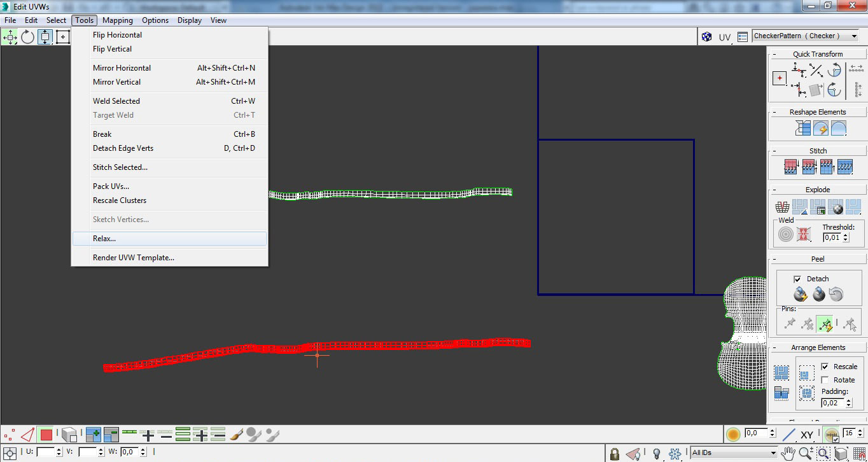The image size is (868, 462).
Task: Switch to Vertex sub-object mode
Action: (10, 435)
